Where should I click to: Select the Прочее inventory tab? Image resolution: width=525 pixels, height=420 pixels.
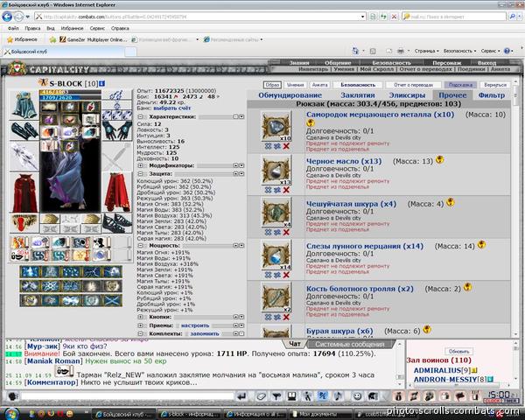point(452,95)
